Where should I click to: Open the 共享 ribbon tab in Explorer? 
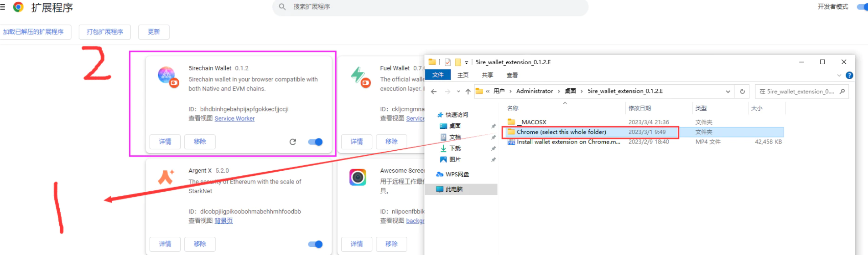point(488,75)
